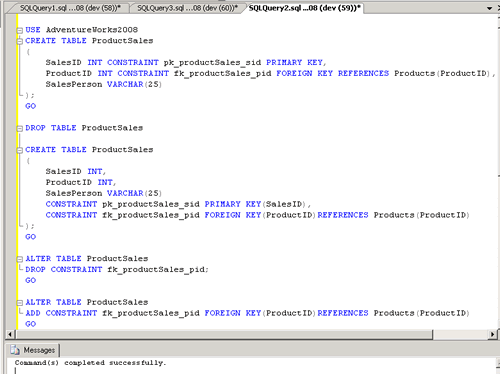Click the second GO after CREATE TABLE
500x374 pixels.
click(30, 237)
